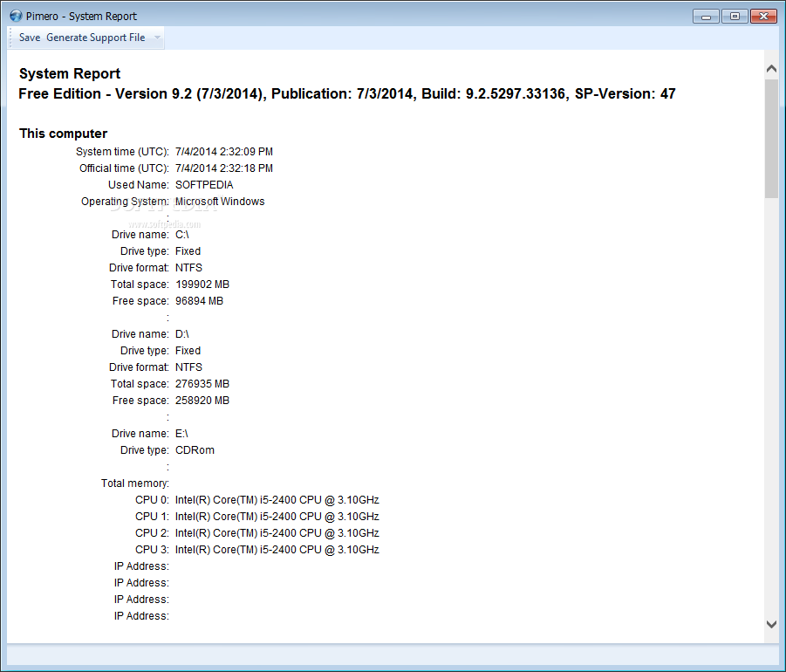Click the System time (UTC) label
Viewport: 786px width, 672px height.
[x=122, y=152]
